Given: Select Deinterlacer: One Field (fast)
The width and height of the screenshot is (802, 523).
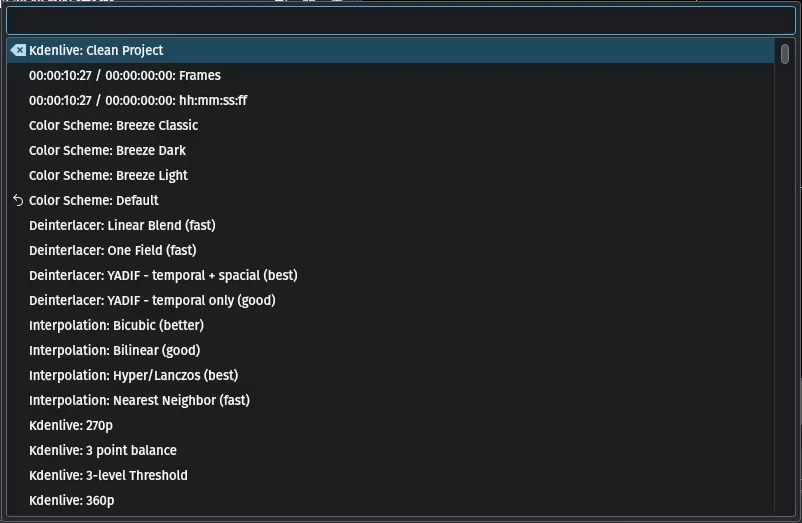Looking at the screenshot, I should click(390, 251).
